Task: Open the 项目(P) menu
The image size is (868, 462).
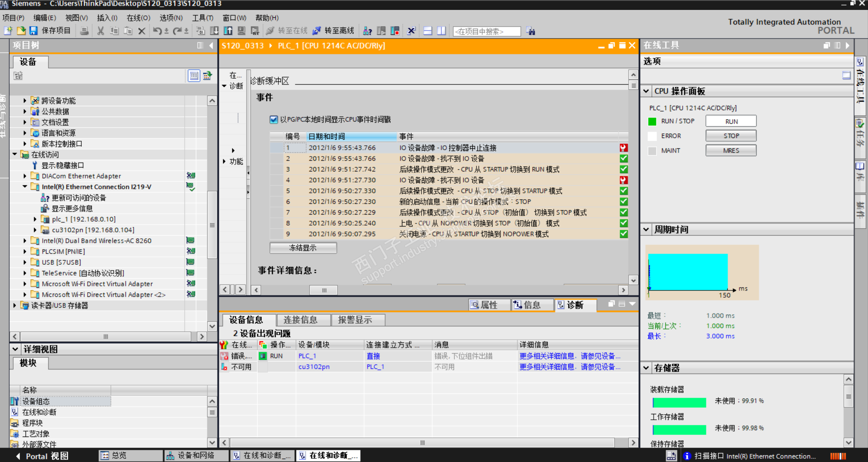Action: pos(14,18)
